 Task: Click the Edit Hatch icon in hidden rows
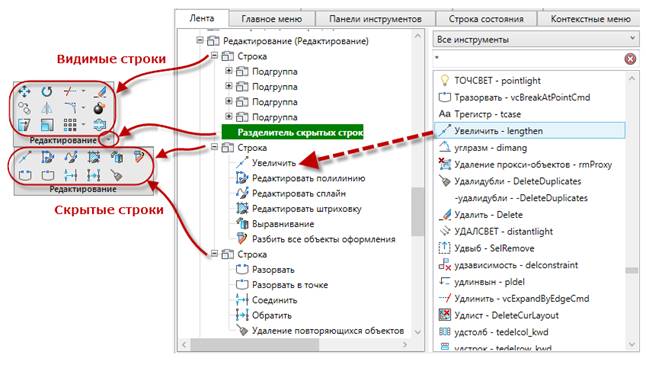[94, 157]
